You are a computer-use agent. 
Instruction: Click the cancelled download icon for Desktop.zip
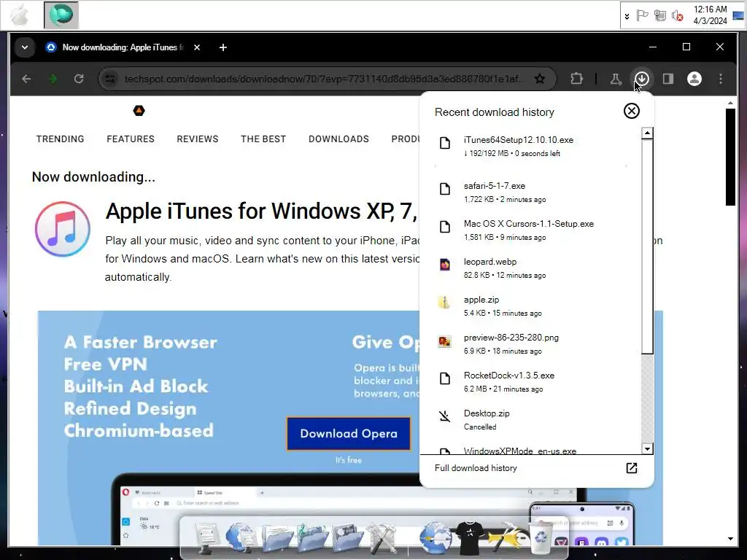(444, 416)
